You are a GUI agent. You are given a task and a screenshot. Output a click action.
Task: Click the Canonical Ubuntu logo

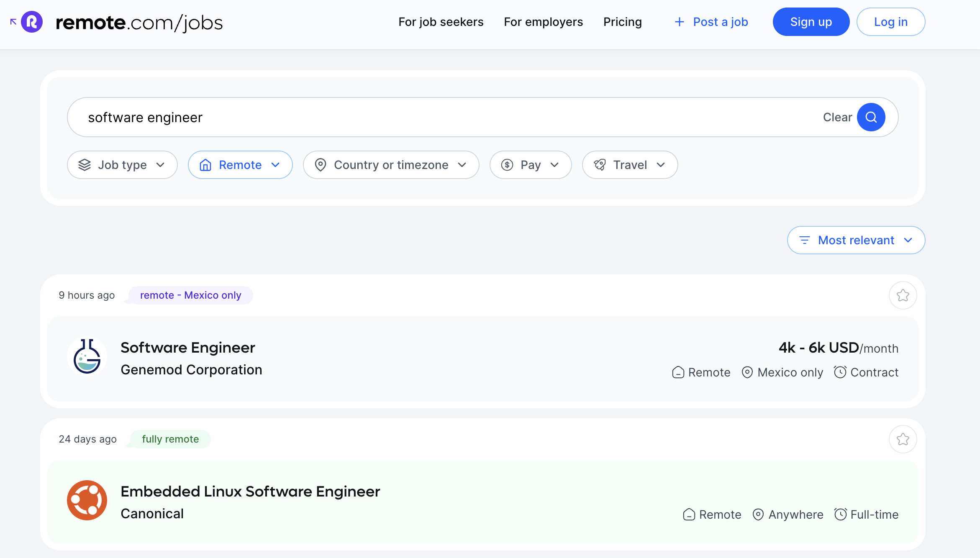coord(87,500)
